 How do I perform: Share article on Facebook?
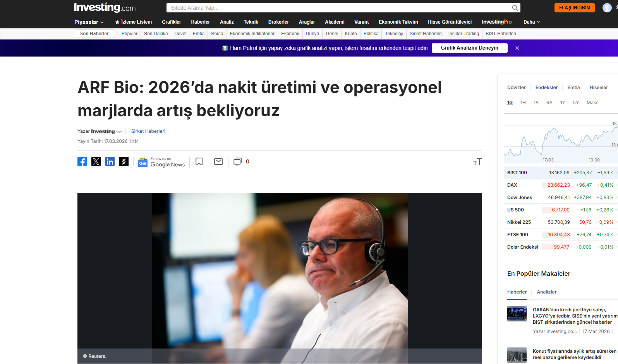[82, 161]
